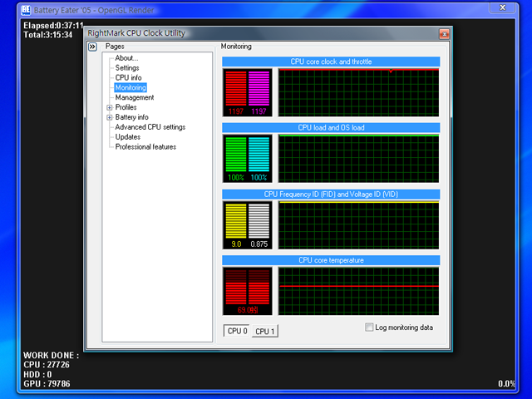The height and width of the screenshot is (399, 532).
Task: Click the 'CPU Frequency ID (FID) and Voltage ID (VID)' header
Action: pos(331,195)
